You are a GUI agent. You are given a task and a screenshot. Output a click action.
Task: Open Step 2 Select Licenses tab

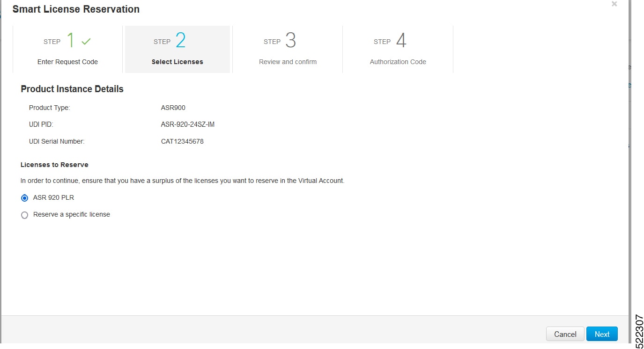178,49
